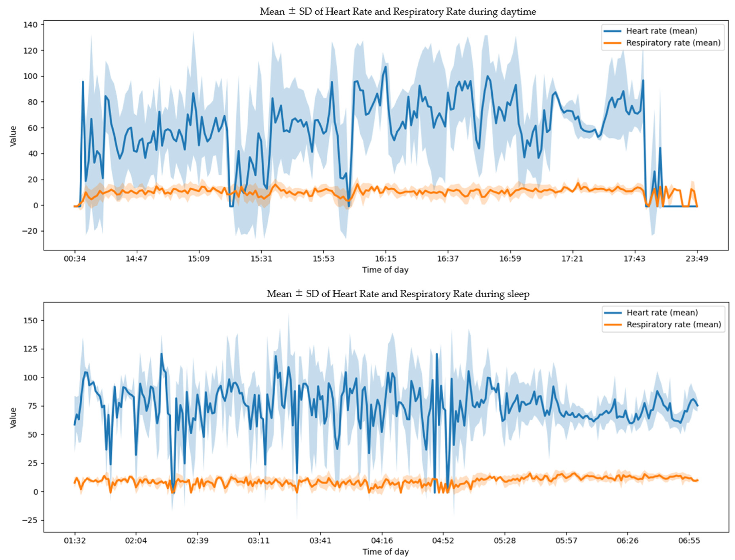Select 'Heart rate (mean)' legend text in daytime chart

click(x=662, y=31)
